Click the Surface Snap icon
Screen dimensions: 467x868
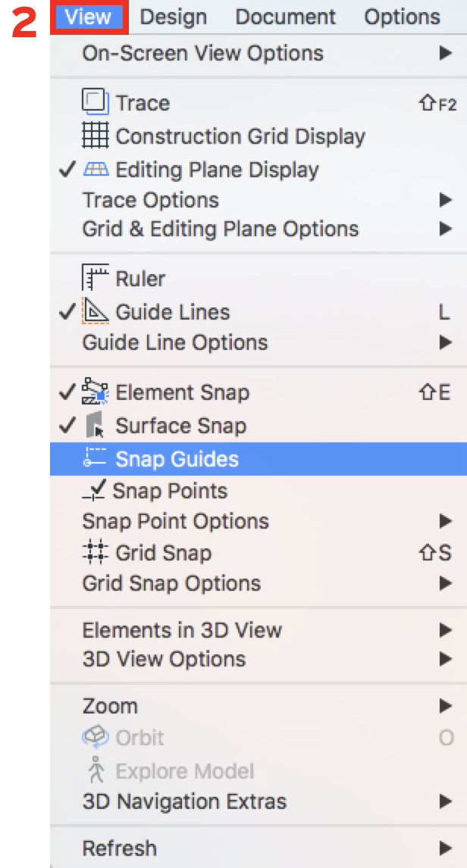(x=96, y=426)
